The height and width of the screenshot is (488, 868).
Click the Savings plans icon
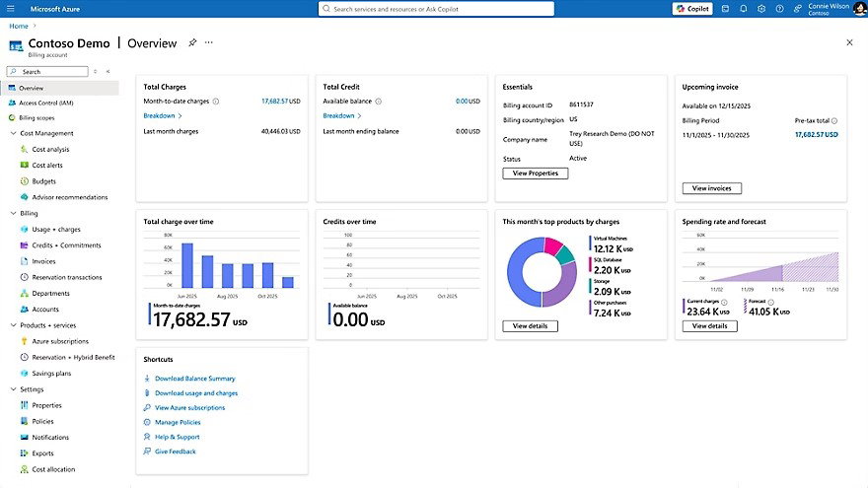[25, 374]
